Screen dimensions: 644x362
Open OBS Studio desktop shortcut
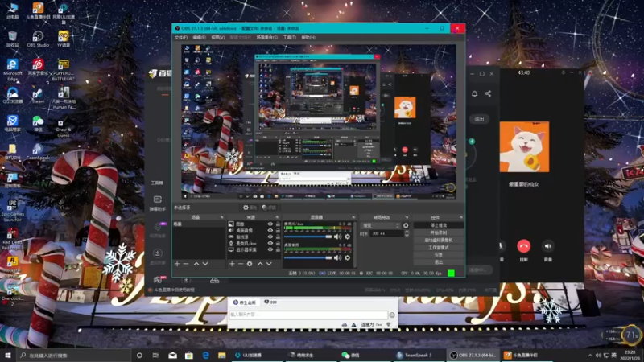(x=38, y=39)
